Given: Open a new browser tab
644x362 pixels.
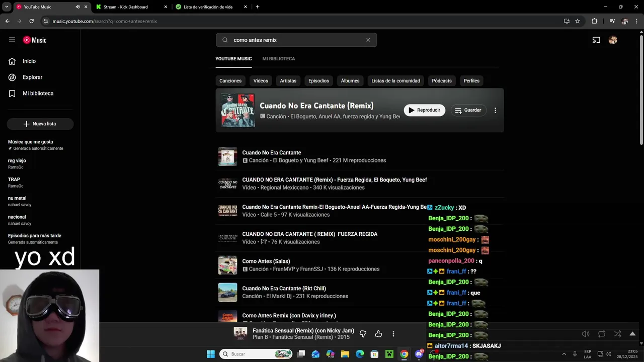Looking at the screenshot, I should pos(258,7).
